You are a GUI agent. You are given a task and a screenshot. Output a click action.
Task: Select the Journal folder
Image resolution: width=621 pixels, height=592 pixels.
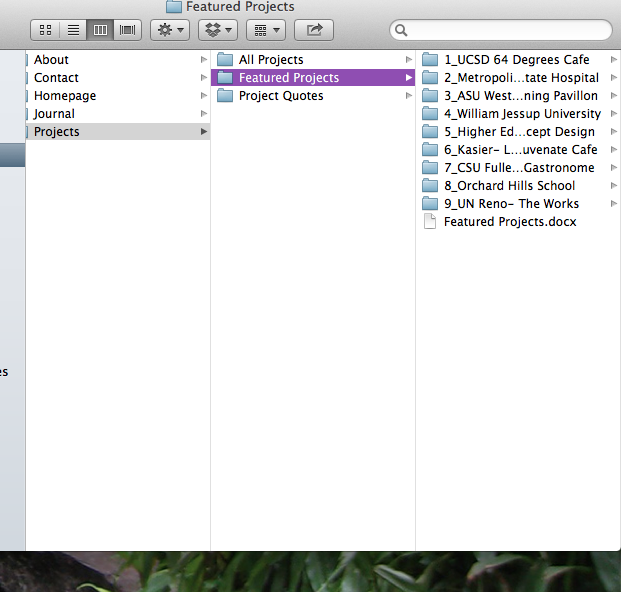(x=54, y=114)
